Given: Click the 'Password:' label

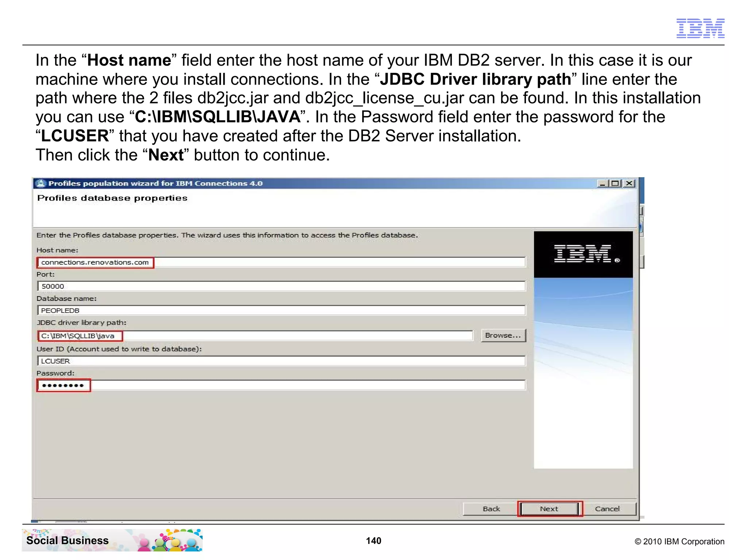Looking at the screenshot, I should [x=55, y=373].
